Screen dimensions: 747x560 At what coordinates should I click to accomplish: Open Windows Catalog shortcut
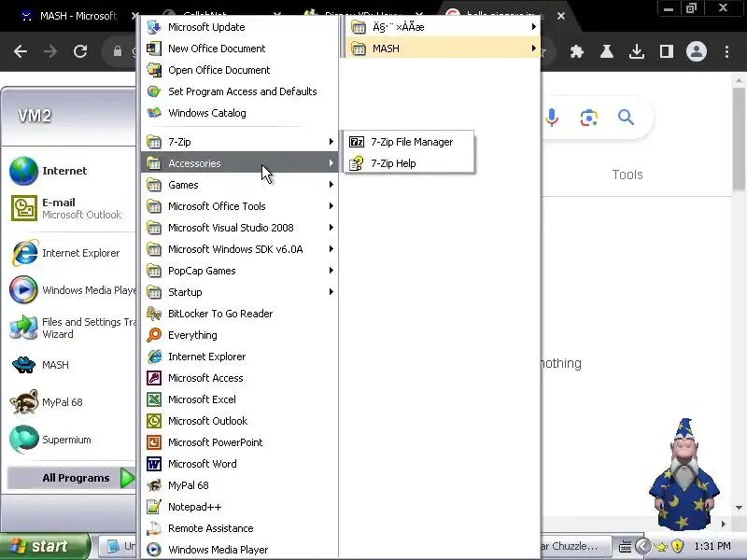(239, 113)
